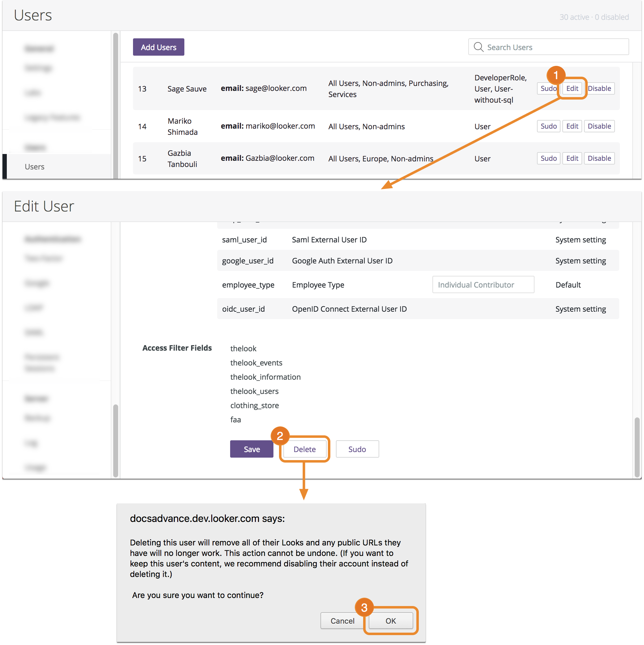Click Edit for Mariko Shimada

click(572, 126)
